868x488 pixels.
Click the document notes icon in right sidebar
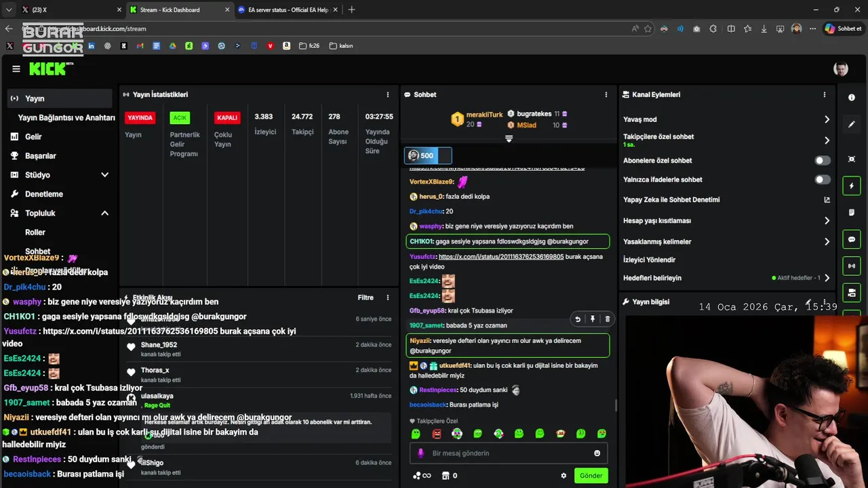click(x=852, y=213)
